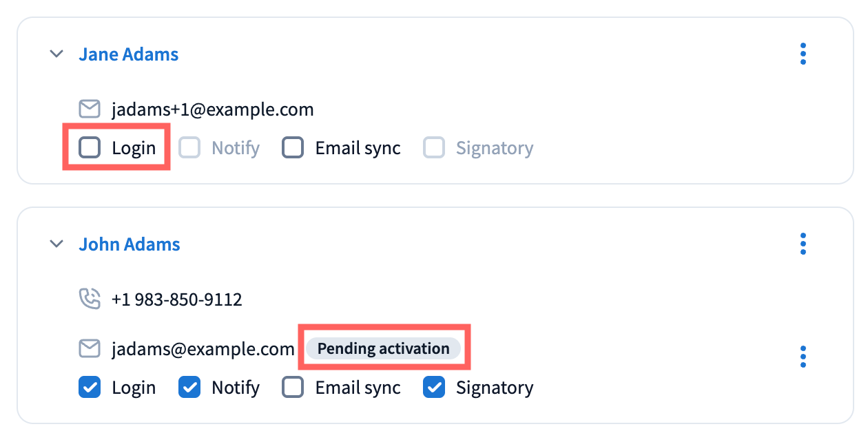Click phone number +1 983-850-9112
This screenshot has width=868, height=442.
click(176, 299)
